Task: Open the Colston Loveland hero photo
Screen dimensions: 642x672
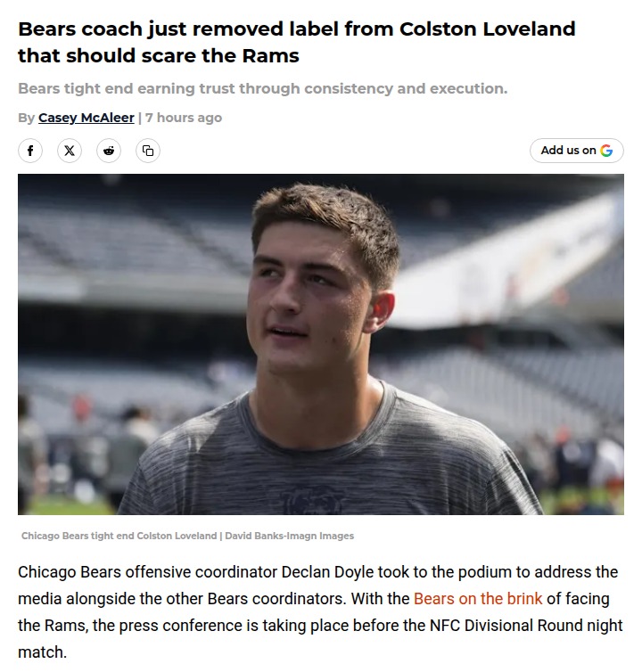Action: 321,344
